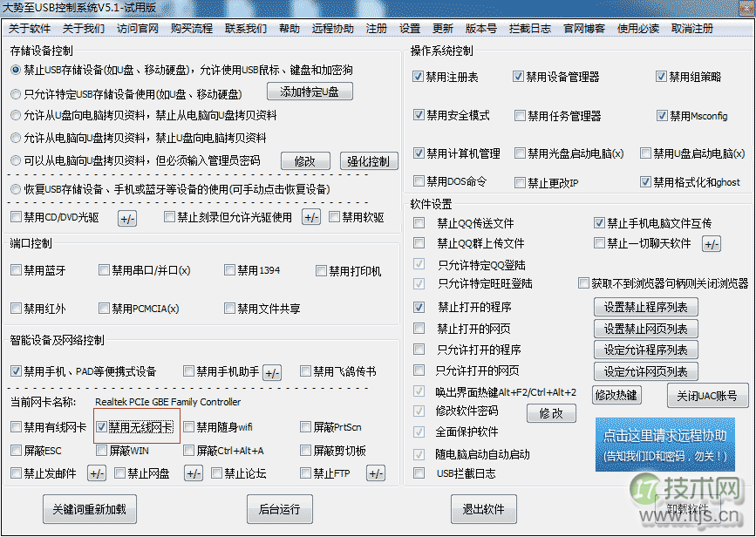Viewport: 756px width, 537px height.
Task: Toggle the 禁用注册表 checkbox
Action: (419, 77)
